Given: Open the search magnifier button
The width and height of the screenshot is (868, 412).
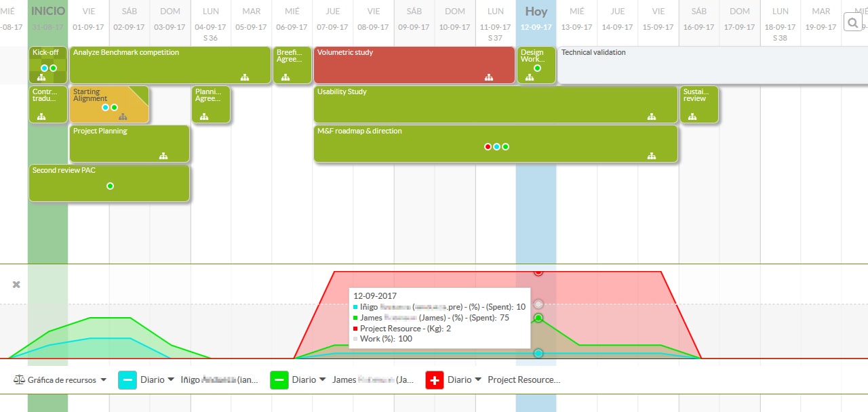Looking at the screenshot, I should pos(852,22).
